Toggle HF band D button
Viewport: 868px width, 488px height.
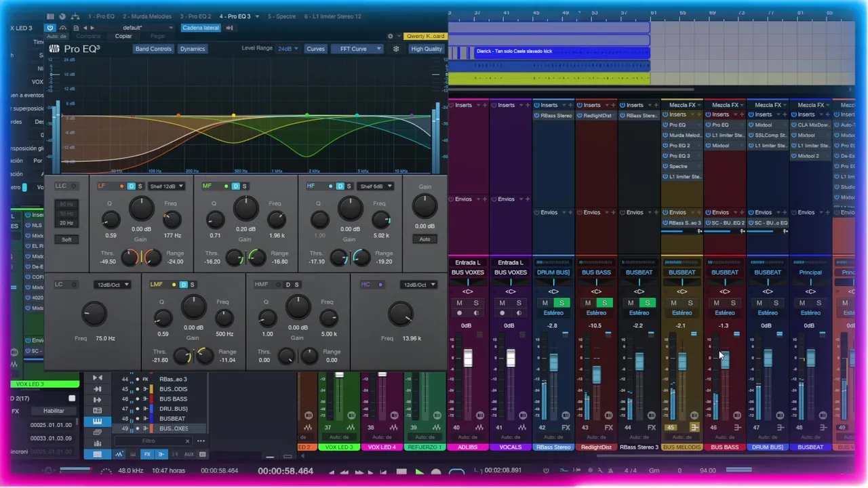(340, 186)
